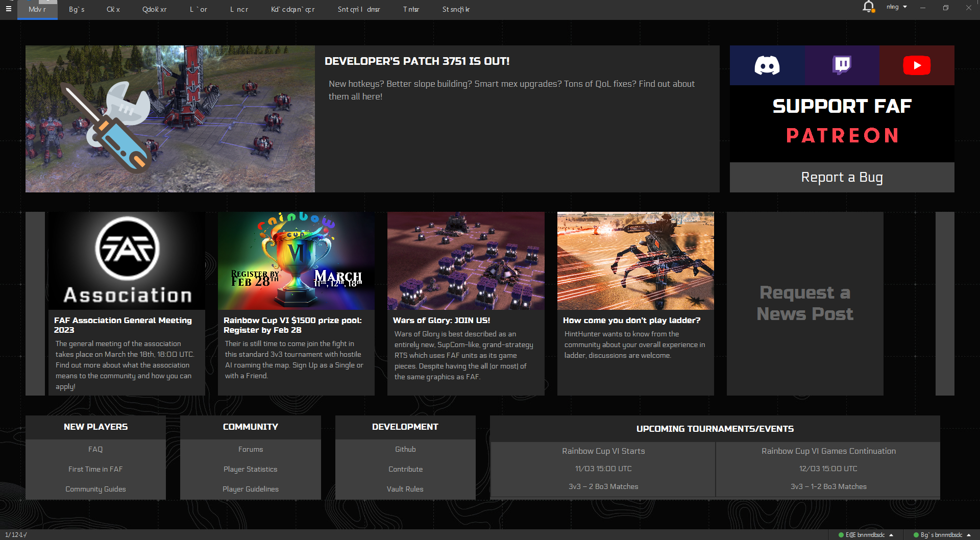Open the Forums link under Community
This screenshot has width=980, height=540.
click(251, 449)
